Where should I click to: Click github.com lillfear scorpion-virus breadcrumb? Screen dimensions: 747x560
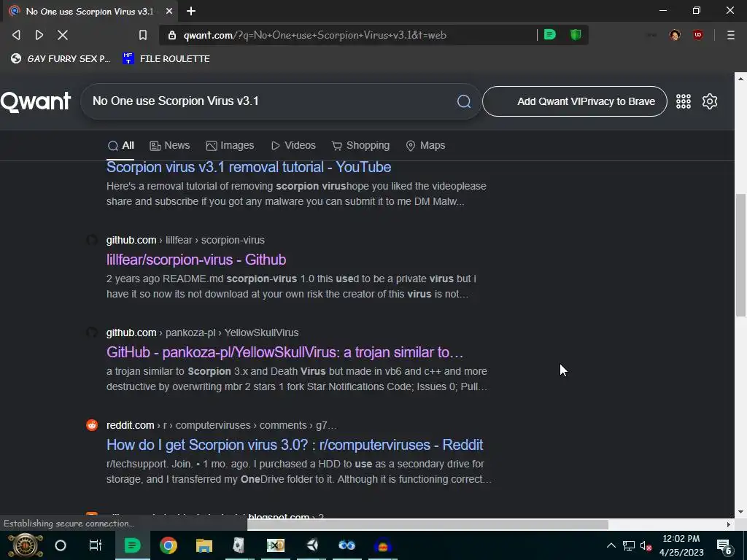click(185, 240)
